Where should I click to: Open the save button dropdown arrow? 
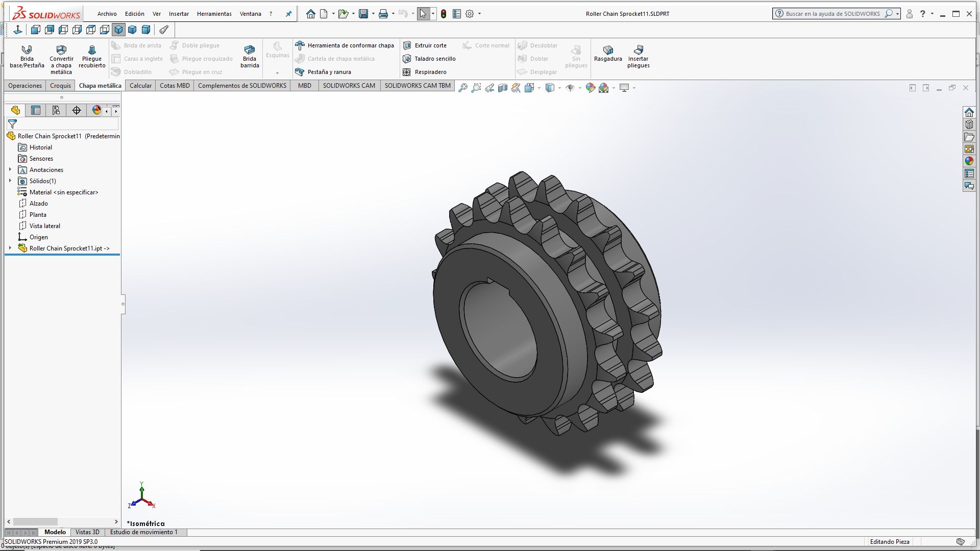point(373,14)
